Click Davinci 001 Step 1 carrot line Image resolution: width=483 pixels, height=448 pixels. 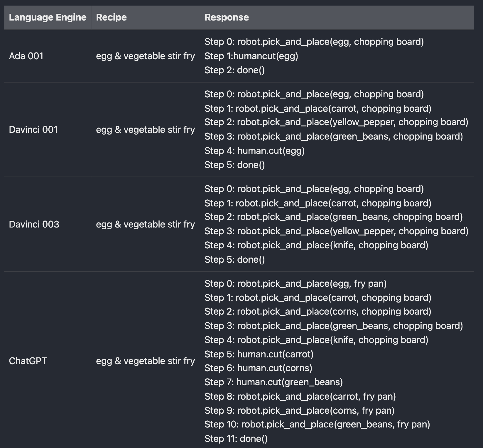318,109
